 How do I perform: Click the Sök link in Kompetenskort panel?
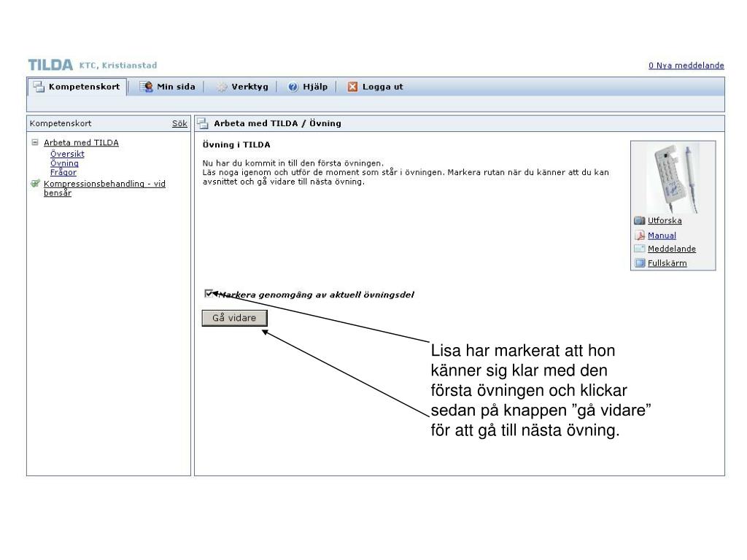(x=179, y=123)
